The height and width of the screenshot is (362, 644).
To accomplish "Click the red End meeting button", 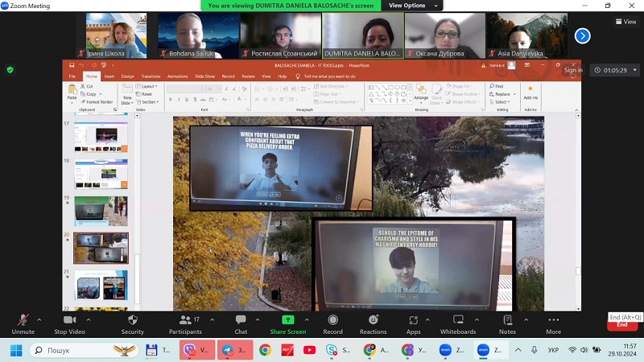I will [x=621, y=326].
